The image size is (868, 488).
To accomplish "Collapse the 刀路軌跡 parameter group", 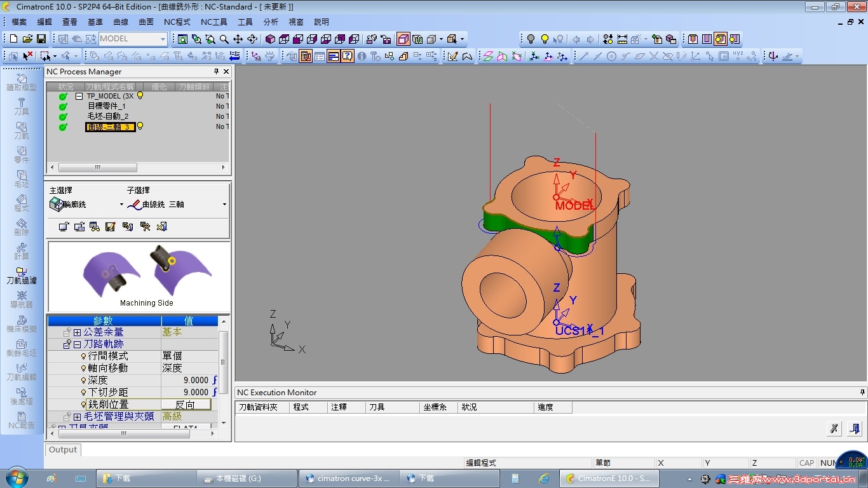I will coord(77,344).
